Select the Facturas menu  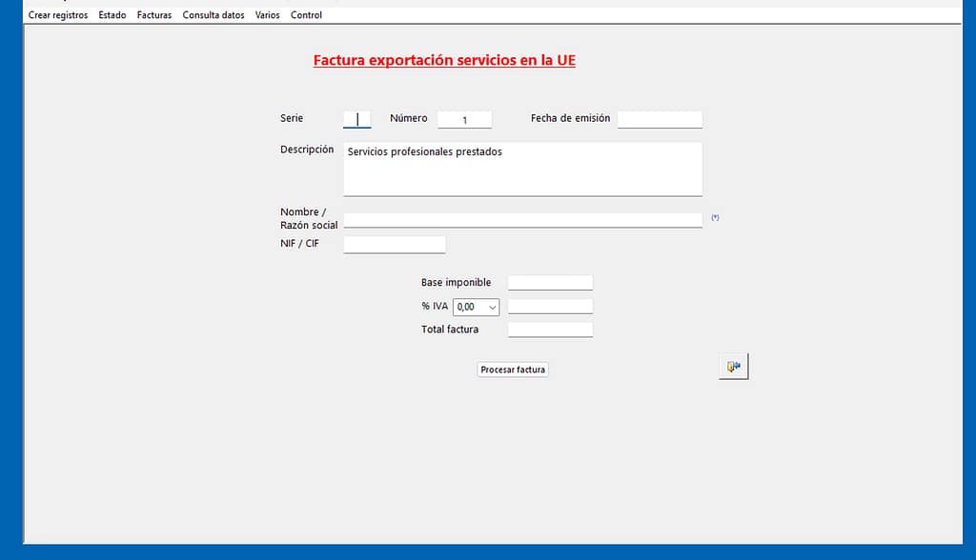point(154,15)
